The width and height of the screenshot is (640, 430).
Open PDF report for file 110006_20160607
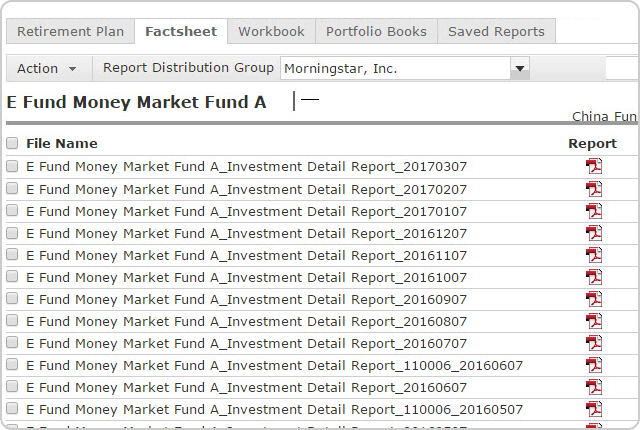594,365
